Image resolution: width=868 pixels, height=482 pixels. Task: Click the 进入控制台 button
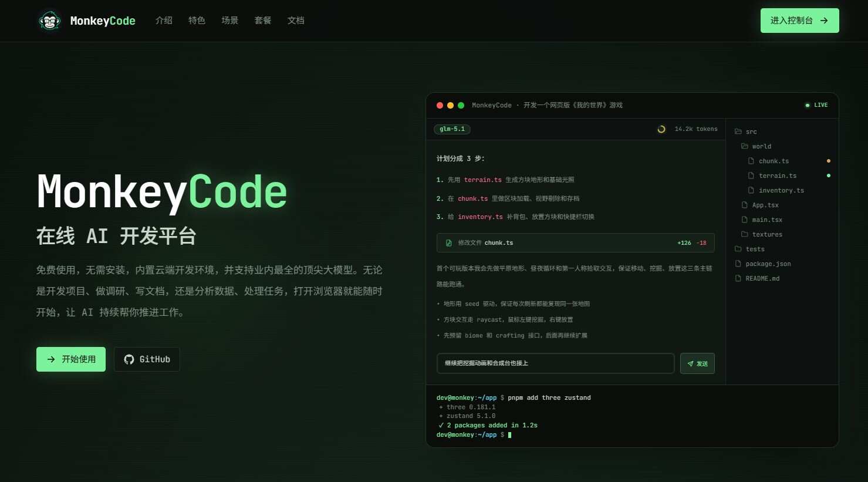point(799,21)
